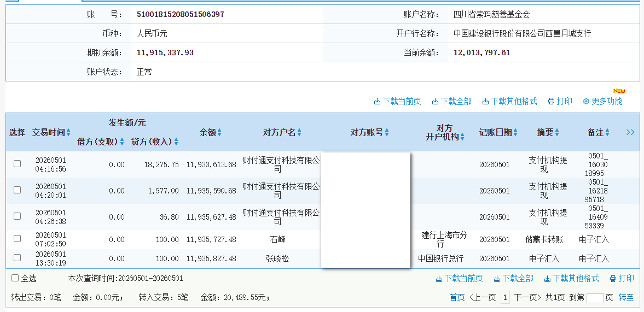Screen dimensions: 644x312
Task: Click current balance 12,013,797.61
Action: [481, 52]
